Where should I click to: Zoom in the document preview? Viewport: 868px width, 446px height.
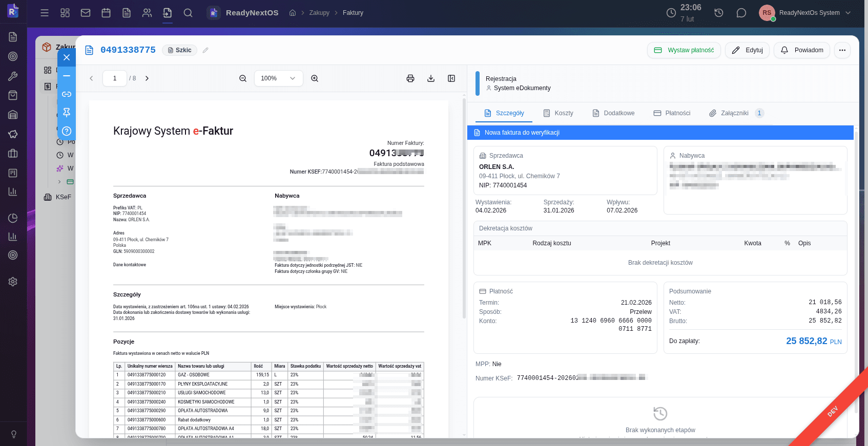click(x=315, y=78)
